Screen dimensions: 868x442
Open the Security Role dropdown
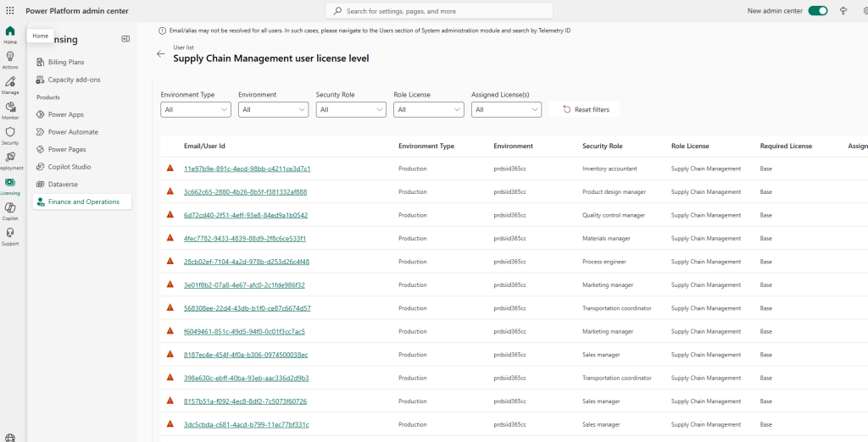(x=351, y=109)
